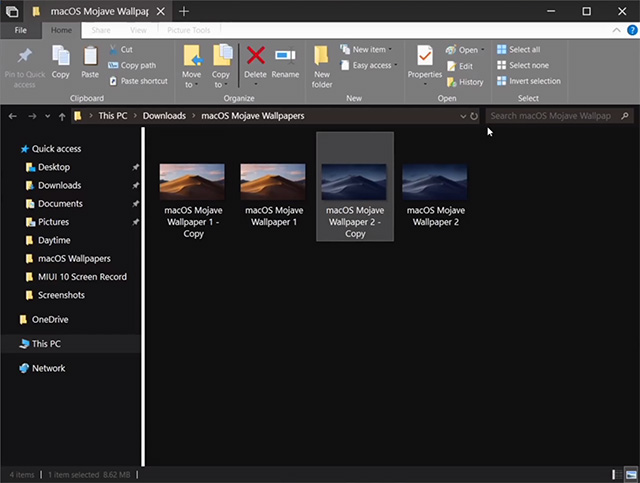Open recent locations dropdown arrow
Screen dimensions: 640x483
coord(48,116)
